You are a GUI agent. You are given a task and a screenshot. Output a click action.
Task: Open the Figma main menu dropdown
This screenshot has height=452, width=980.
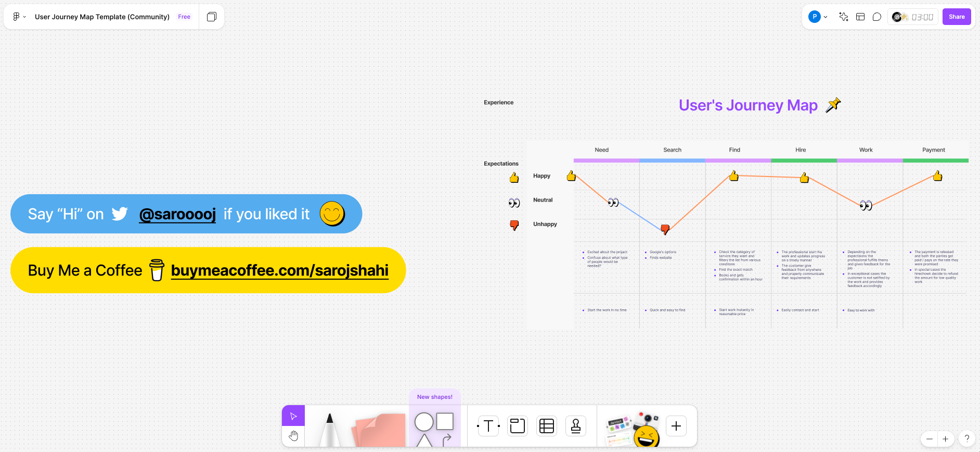click(19, 17)
